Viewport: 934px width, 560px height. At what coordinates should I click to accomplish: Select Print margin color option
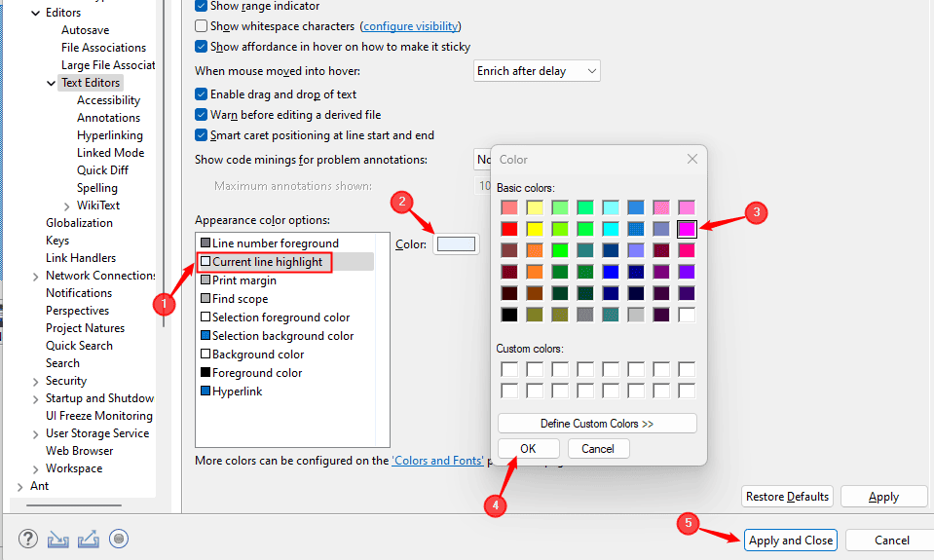239,280
